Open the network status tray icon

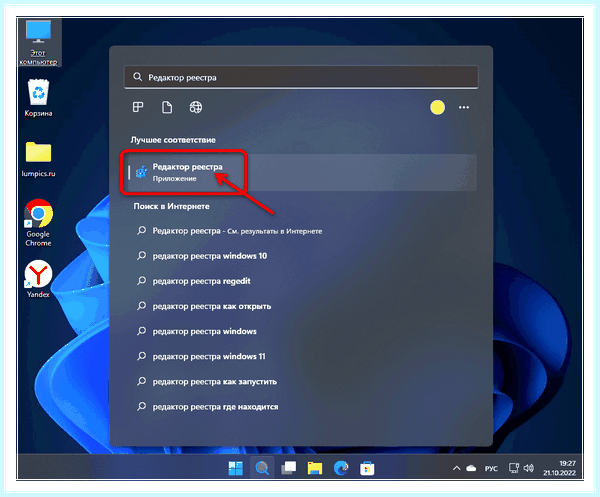point(514,468)
